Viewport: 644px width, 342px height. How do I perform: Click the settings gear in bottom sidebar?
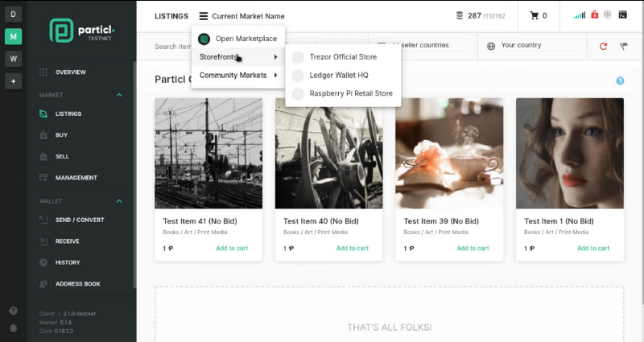coord(13,328)
